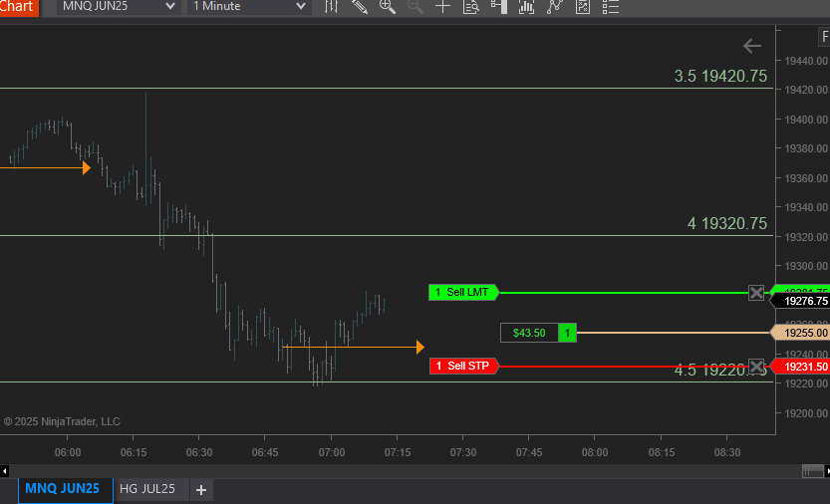
Task: Open the 1 Minute interval dropdown
Action: tap(249, 7)
